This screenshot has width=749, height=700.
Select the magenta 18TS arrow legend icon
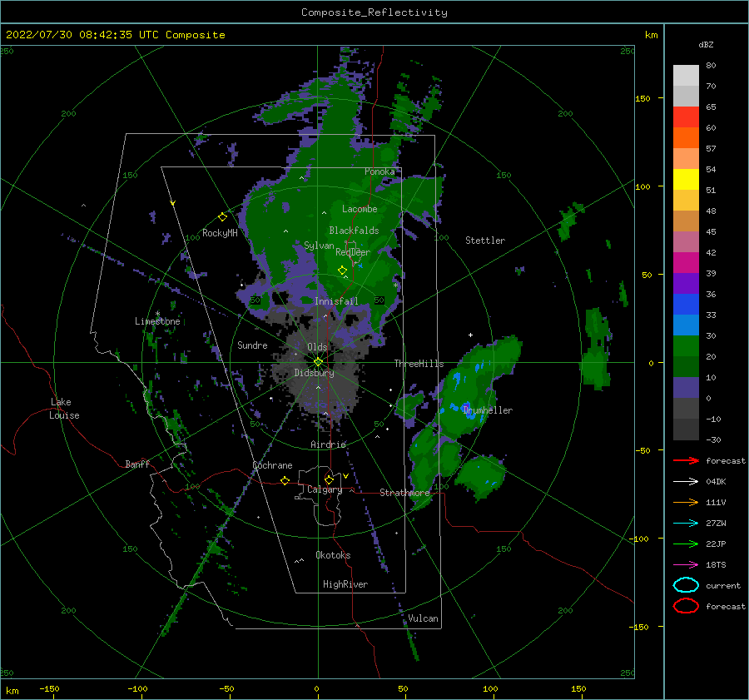click(686, 565)
